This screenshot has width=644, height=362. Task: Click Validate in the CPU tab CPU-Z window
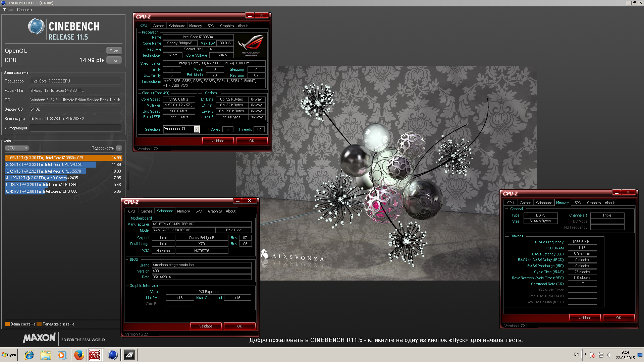(218, 141)
